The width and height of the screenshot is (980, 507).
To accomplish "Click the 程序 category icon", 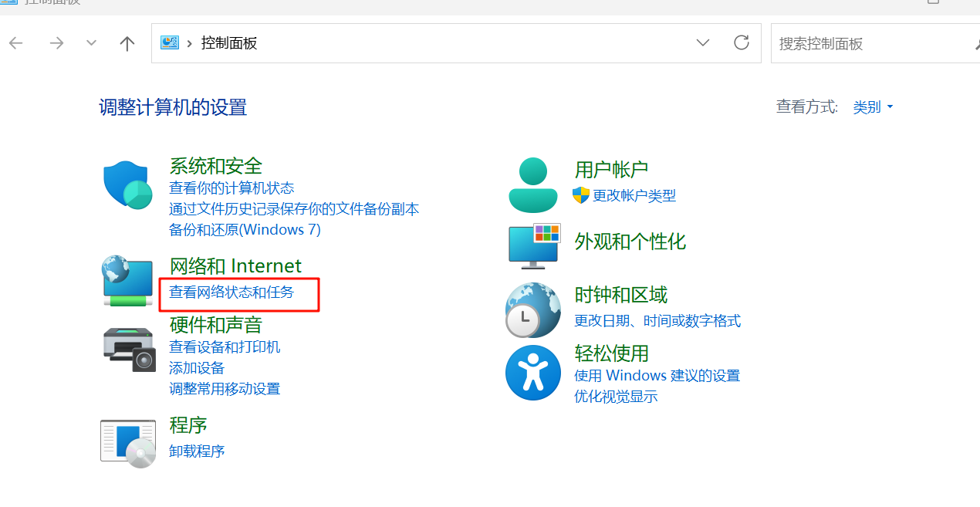I will point(128,442).
